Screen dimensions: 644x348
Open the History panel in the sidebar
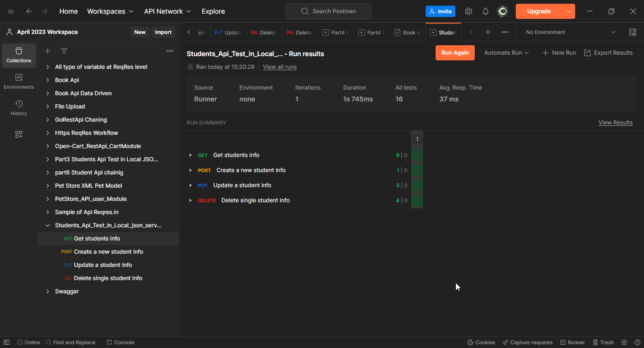[19, 108]
